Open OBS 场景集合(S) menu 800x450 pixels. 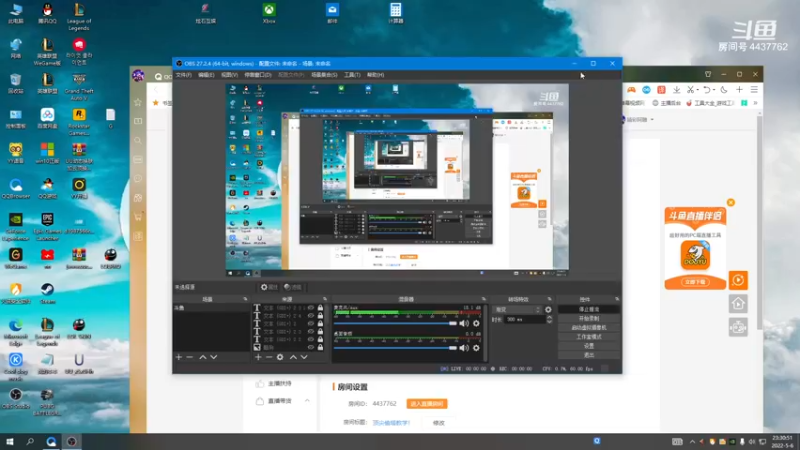pyautogui.click(x=324, y=75)
